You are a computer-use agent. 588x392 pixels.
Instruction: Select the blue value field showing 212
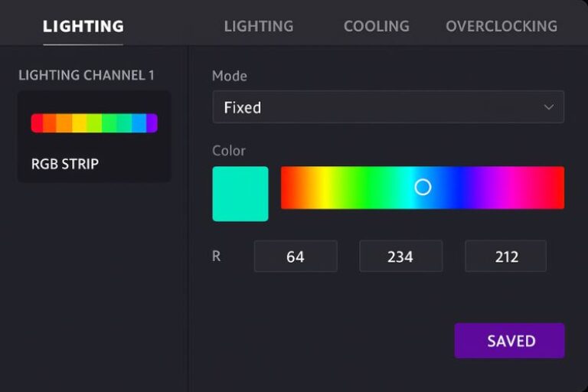[506, 256]
